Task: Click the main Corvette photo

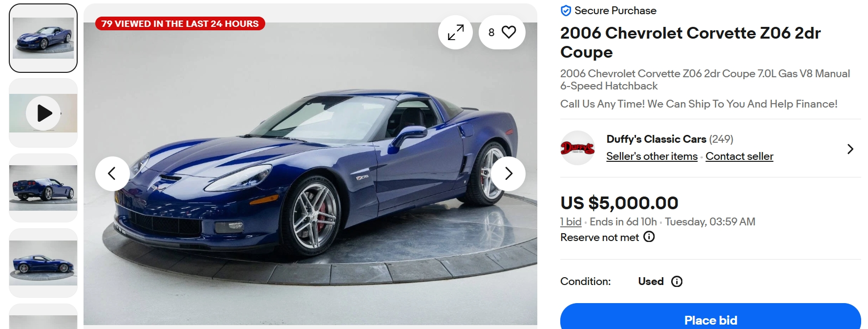Action: [x=310, y=174]
